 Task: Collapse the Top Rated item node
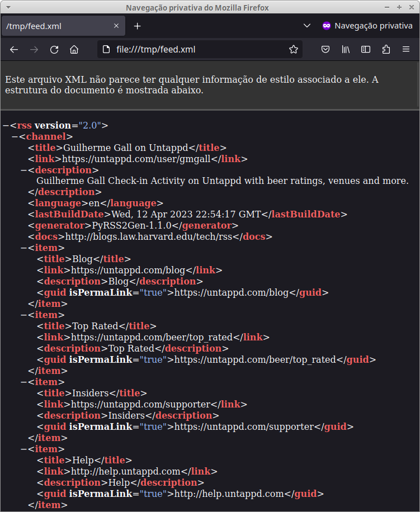point(23,315)
